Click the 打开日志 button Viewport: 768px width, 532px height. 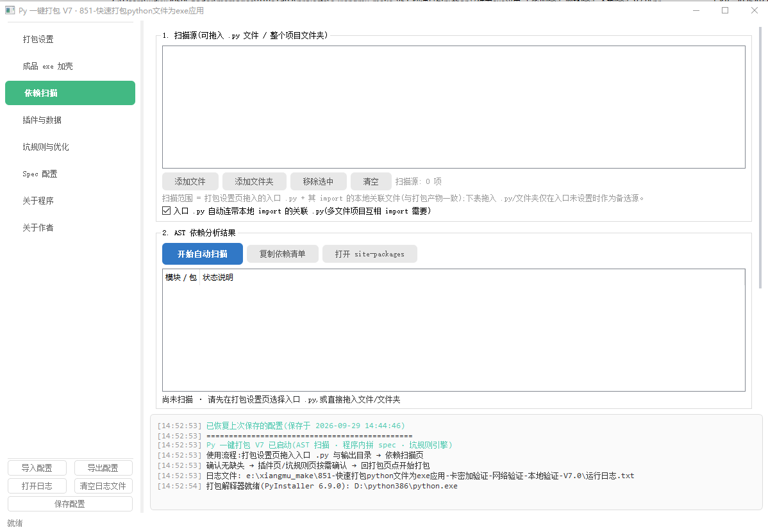click(x=37, y=486)
